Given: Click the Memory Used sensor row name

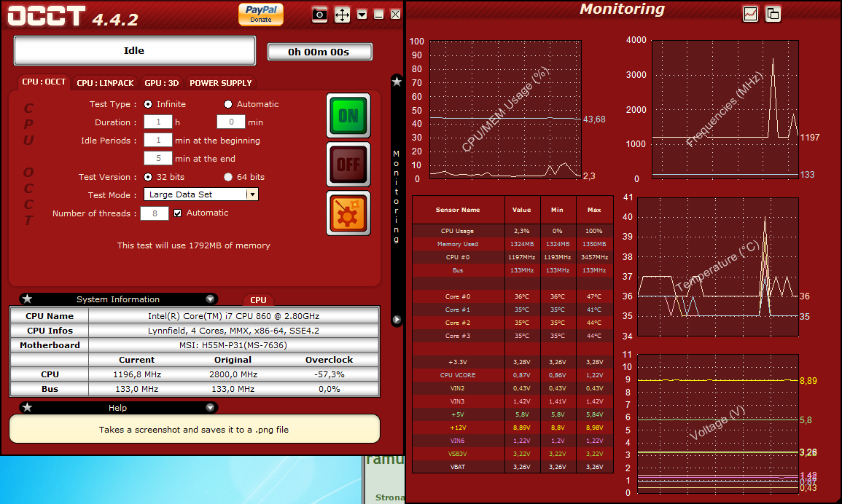Looking at the screenshot, I should pyautogui.click(x=458, y=244).
